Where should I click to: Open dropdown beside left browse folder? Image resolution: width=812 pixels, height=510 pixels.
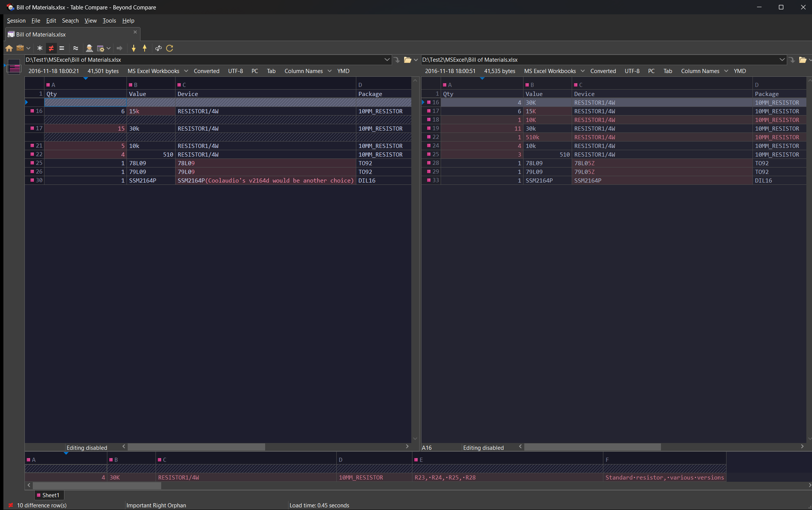pos(416,60)
